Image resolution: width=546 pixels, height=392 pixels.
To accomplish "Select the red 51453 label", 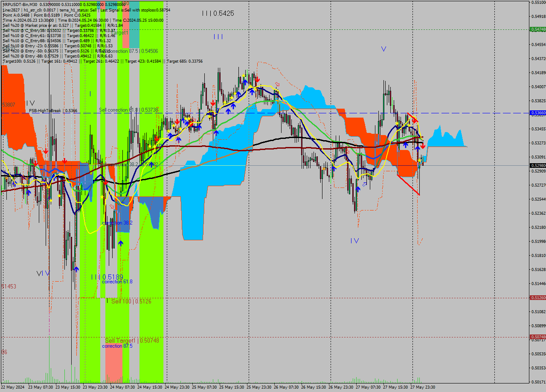I will (9, 286).
